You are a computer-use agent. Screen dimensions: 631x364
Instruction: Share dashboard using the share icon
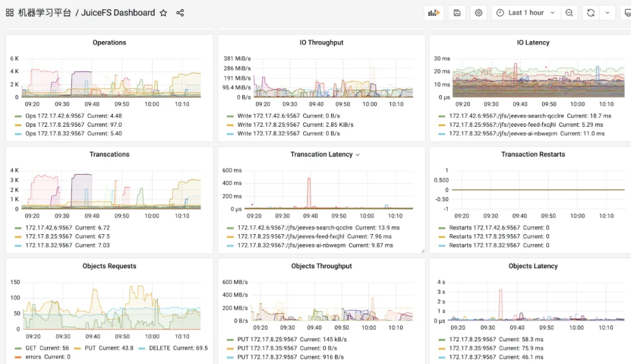180,13
